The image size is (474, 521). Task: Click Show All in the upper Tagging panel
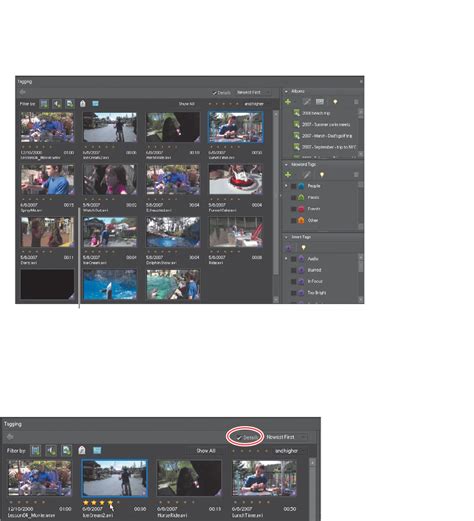click(x=186, y=104)
